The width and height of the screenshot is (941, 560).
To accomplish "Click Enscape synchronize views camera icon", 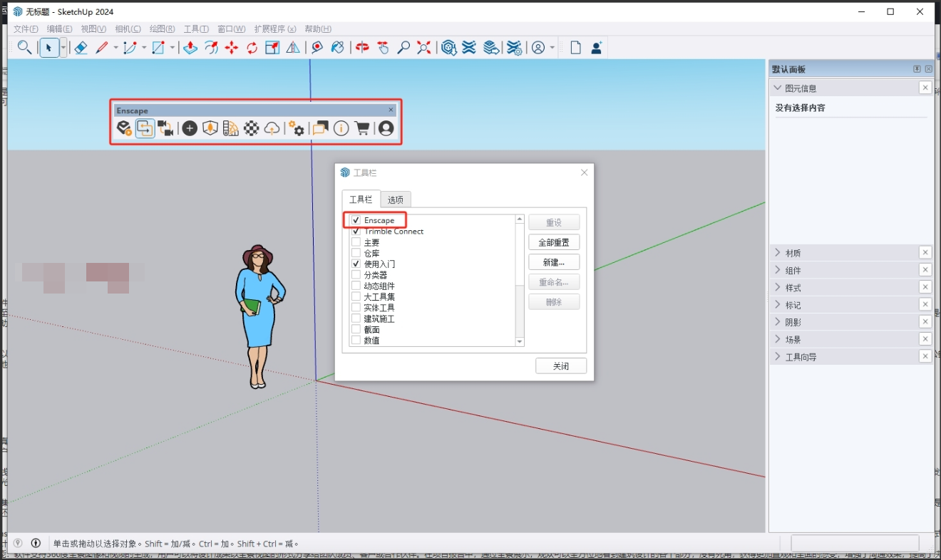I will [165, 128].
